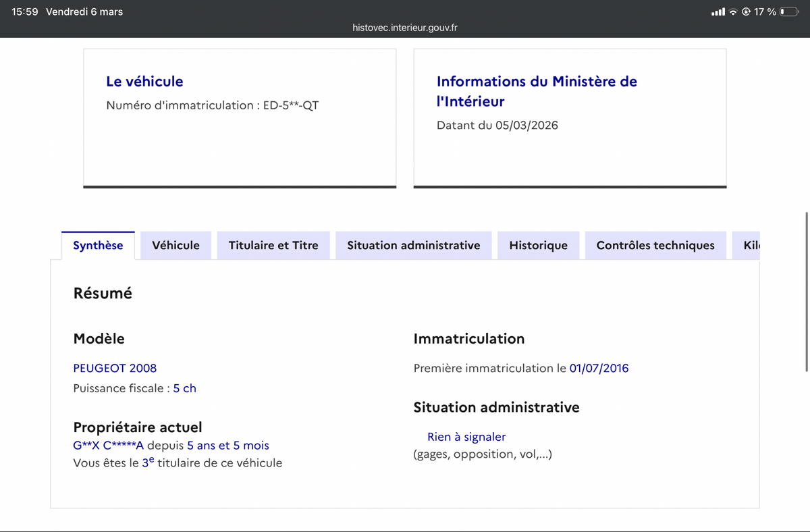Click the owner name G**X C*****A
The image size is (810, 532).
108,446
